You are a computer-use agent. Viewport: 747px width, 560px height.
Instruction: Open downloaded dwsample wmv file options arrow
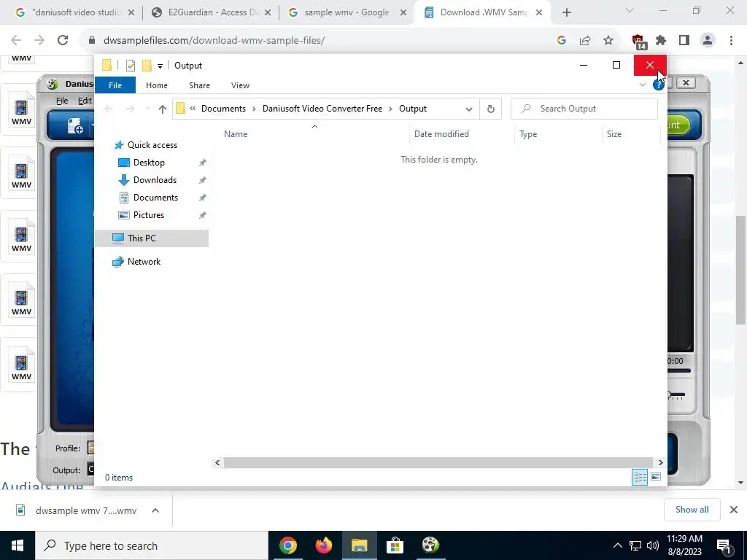click(155, 510)
